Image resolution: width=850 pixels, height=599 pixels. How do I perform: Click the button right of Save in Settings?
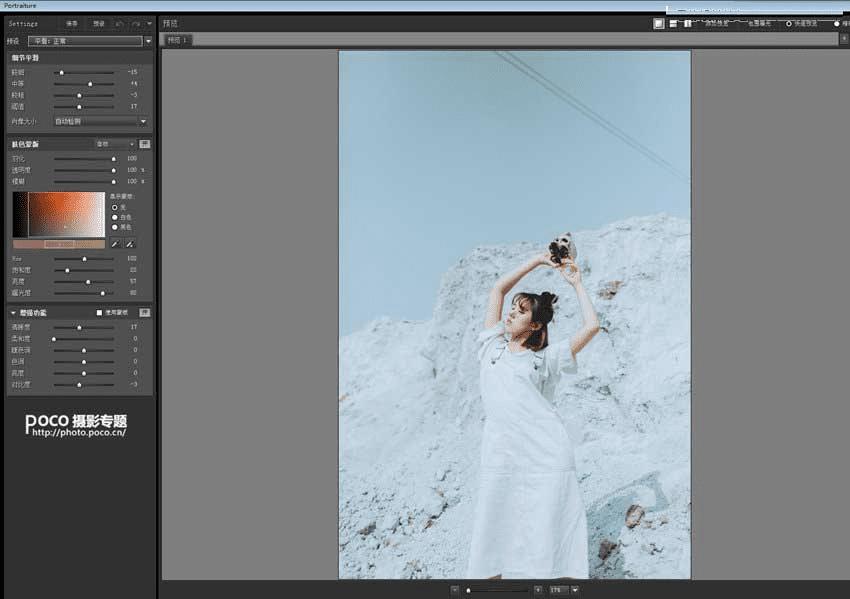coord(98,23)
